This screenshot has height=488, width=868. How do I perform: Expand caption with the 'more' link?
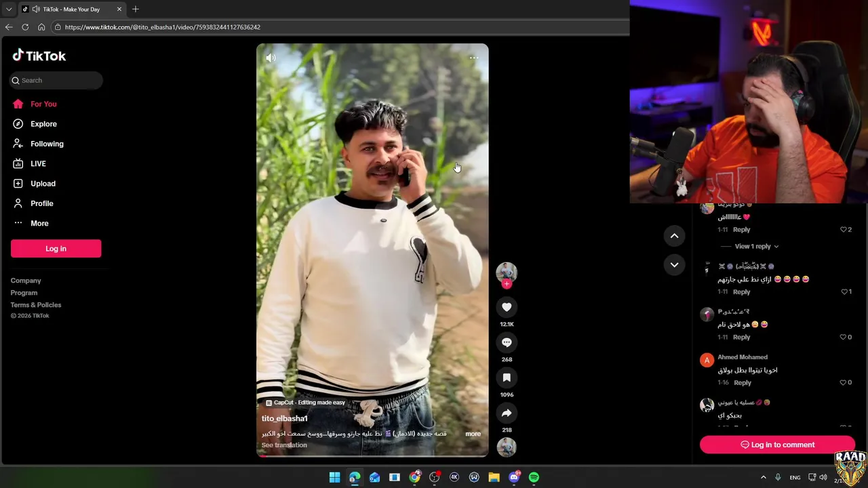tap(473, 434)
